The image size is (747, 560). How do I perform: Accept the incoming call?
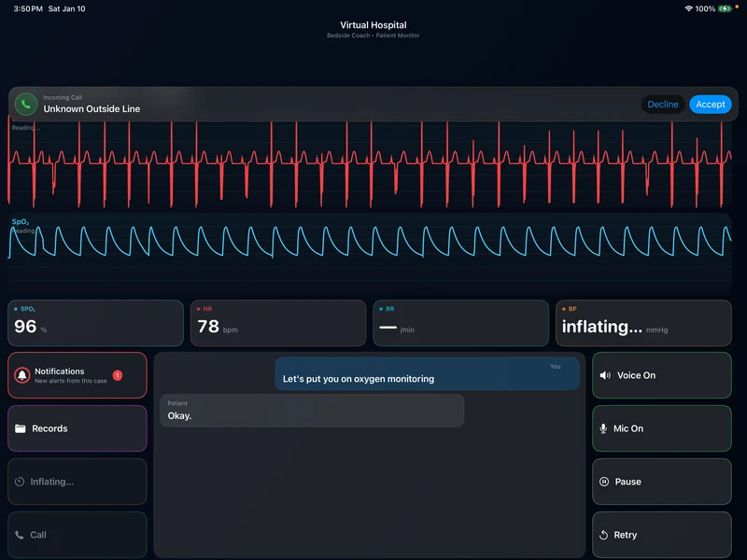pyautogui.click(x=710, y=105)
